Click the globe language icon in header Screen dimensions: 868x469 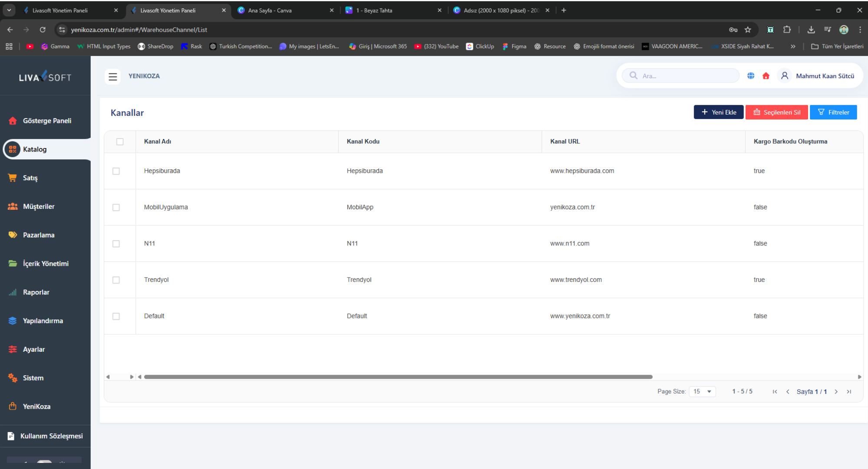coord(751,76)
